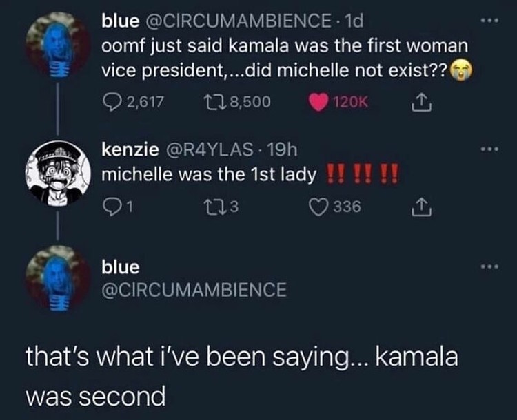
Task: Open the 1d timestamp on blue's tweet
Action: [353, 21]
